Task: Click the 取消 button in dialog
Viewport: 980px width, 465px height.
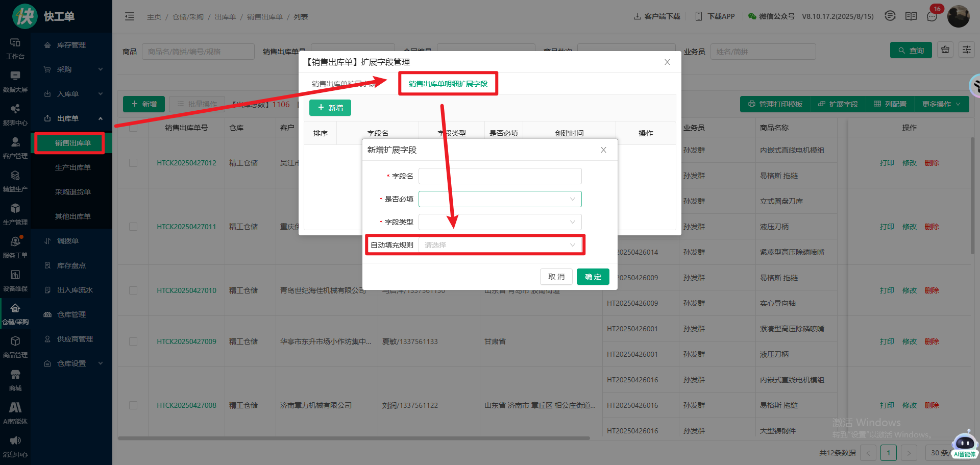Action: coord(556,277)
